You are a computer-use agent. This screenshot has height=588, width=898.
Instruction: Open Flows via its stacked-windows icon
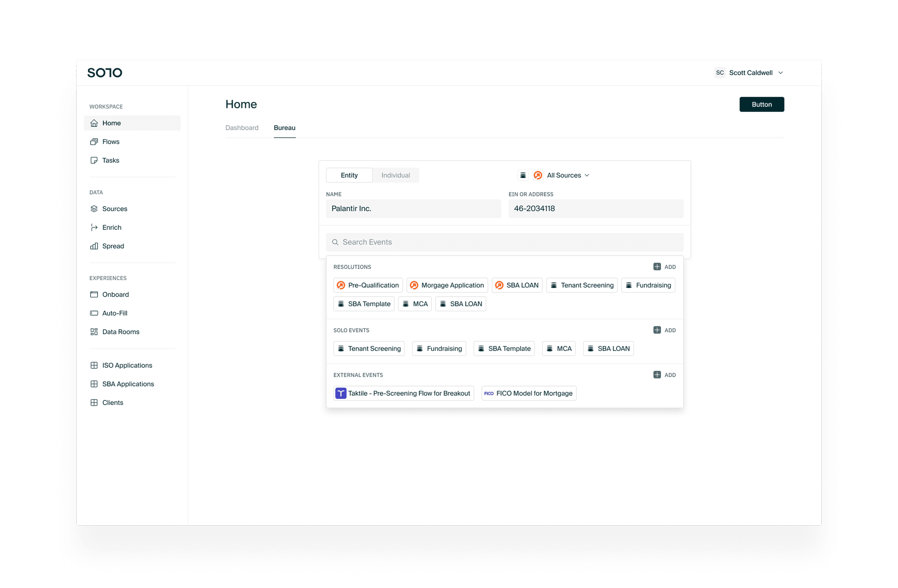94,142
